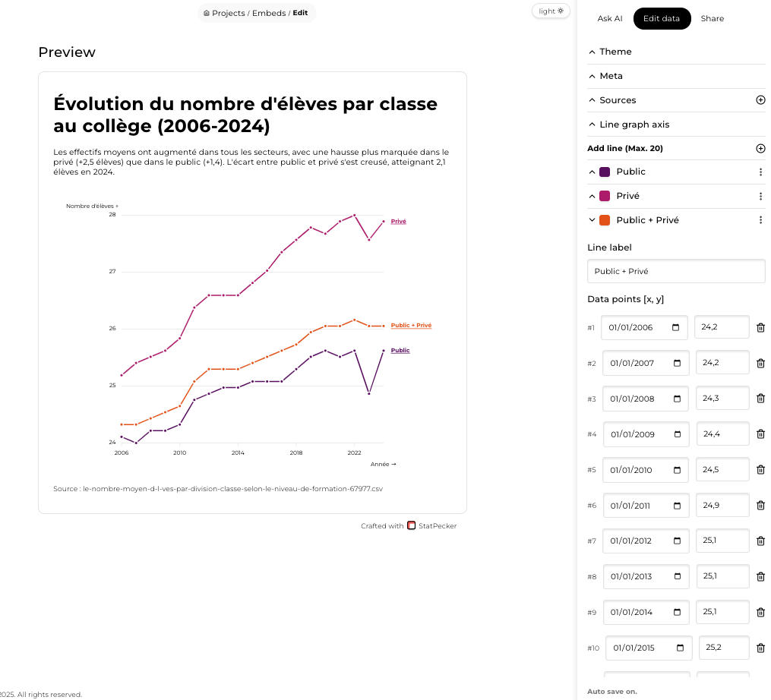Click the plus icon beside Sources
This screenshot has width=771, height=700.
click(760, 100)
